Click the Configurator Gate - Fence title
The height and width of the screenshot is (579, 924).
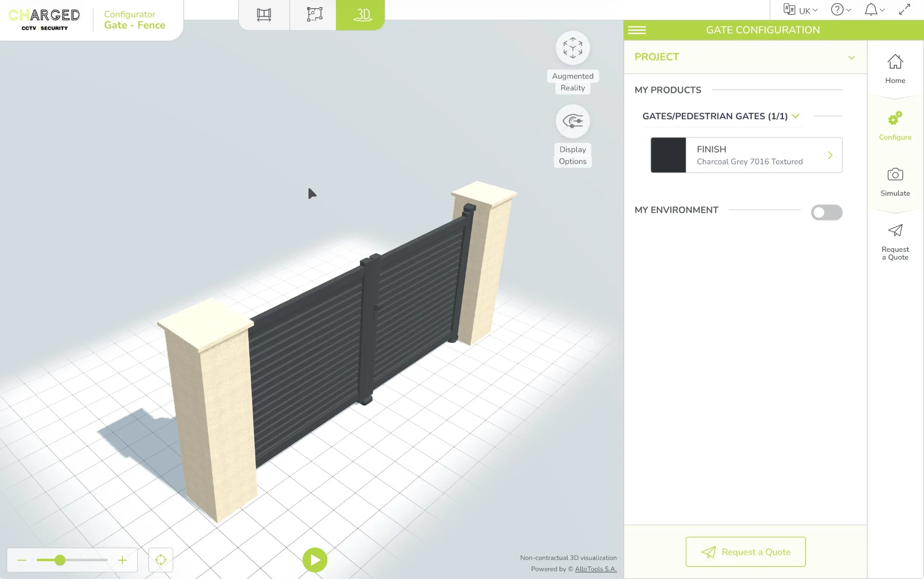[135, 20]
